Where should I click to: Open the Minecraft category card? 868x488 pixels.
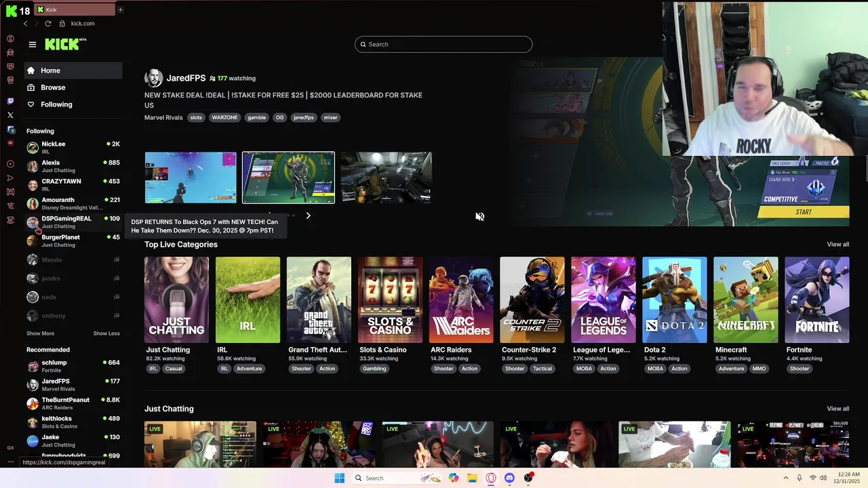click(x=746, y=300)
